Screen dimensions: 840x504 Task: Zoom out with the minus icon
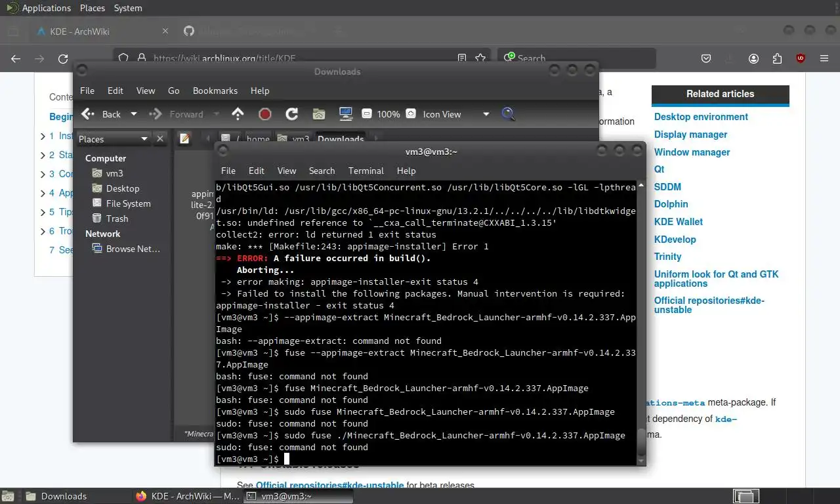pyautogui.click(x=367, y=114)
